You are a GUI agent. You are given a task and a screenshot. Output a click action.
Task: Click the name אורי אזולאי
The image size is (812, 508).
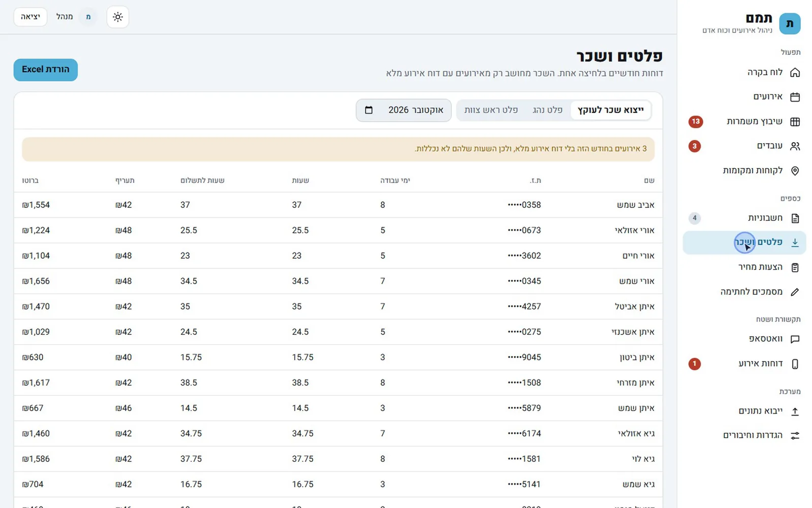pyautogui.click(x=634, y=231)
